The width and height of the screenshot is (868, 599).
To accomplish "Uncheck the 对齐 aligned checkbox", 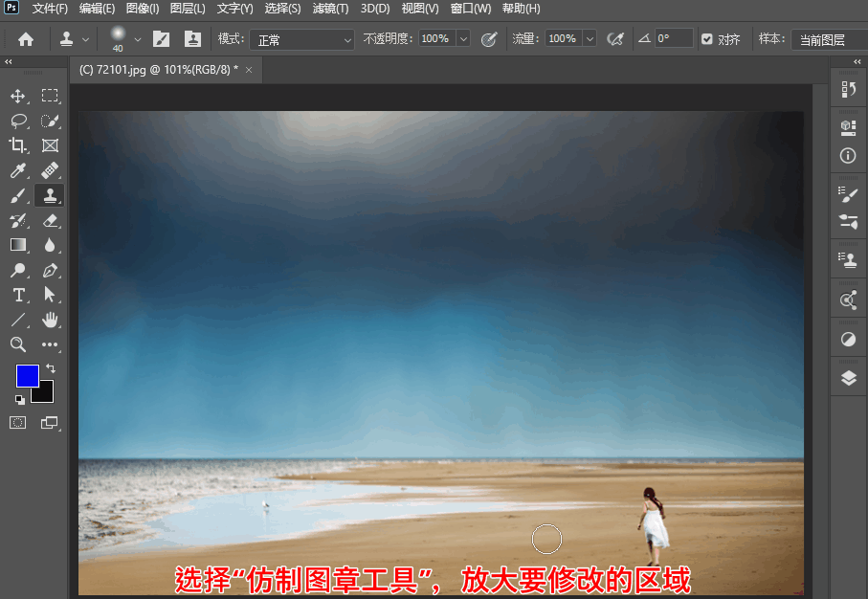I will pyautogui.click(x=707, y=38).
